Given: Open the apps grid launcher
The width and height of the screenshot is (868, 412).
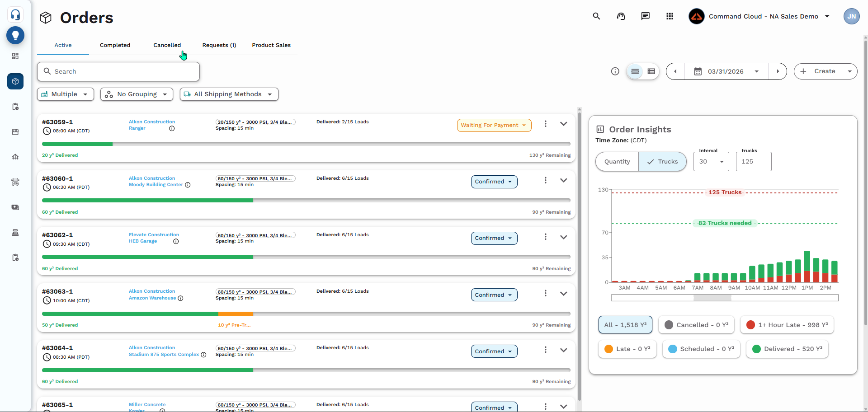Looking at the screenshot, I should pos(670,16).
